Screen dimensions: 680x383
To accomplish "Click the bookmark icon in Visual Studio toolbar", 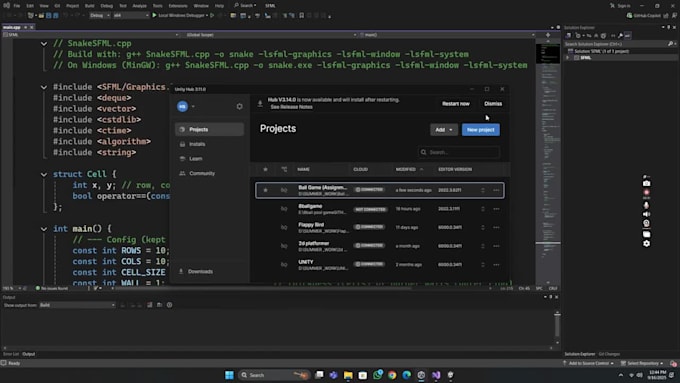I will pyautogui.click(x=301, y=15).
